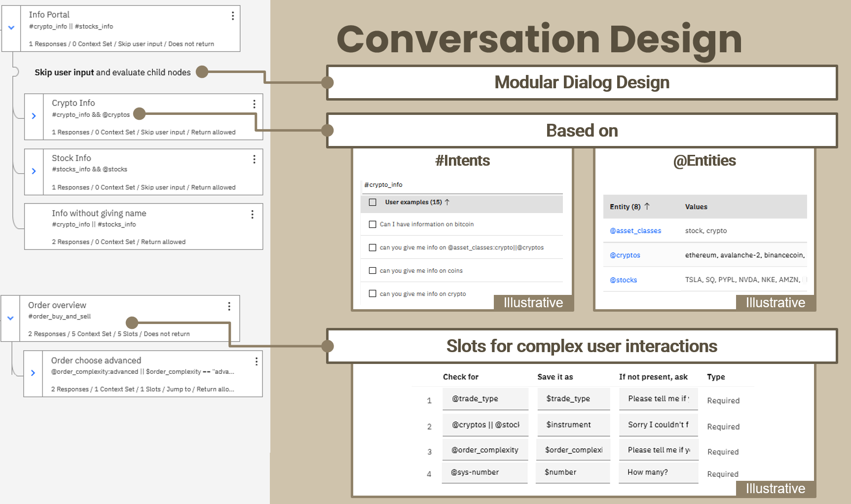
Task: Open the Crypto Info node options menu
Action: (x=254, y=104)
